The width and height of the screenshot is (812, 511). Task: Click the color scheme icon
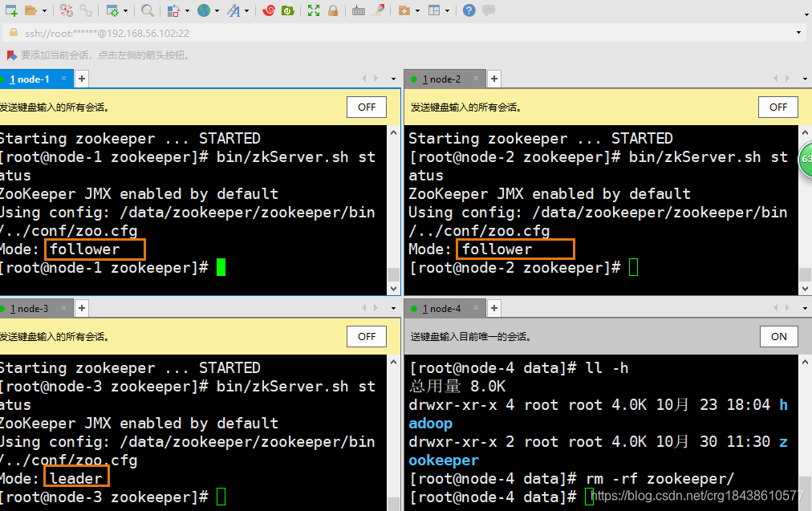point(173,10)
